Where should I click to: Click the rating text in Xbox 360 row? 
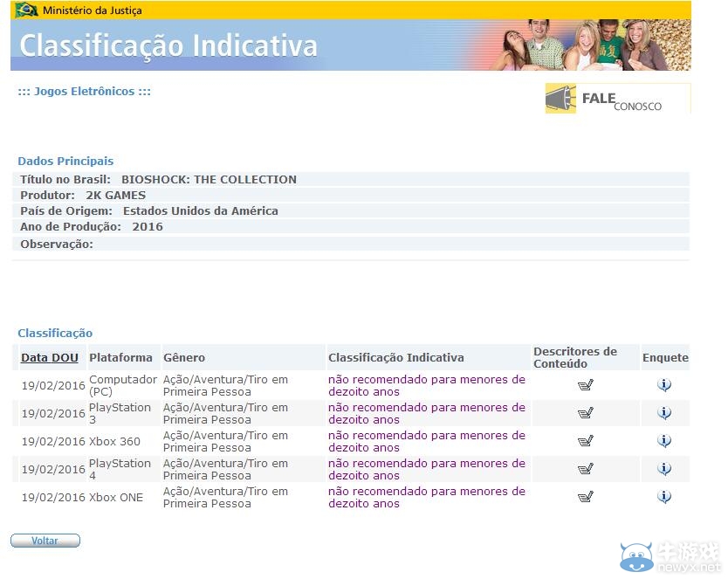coord(427,441)
